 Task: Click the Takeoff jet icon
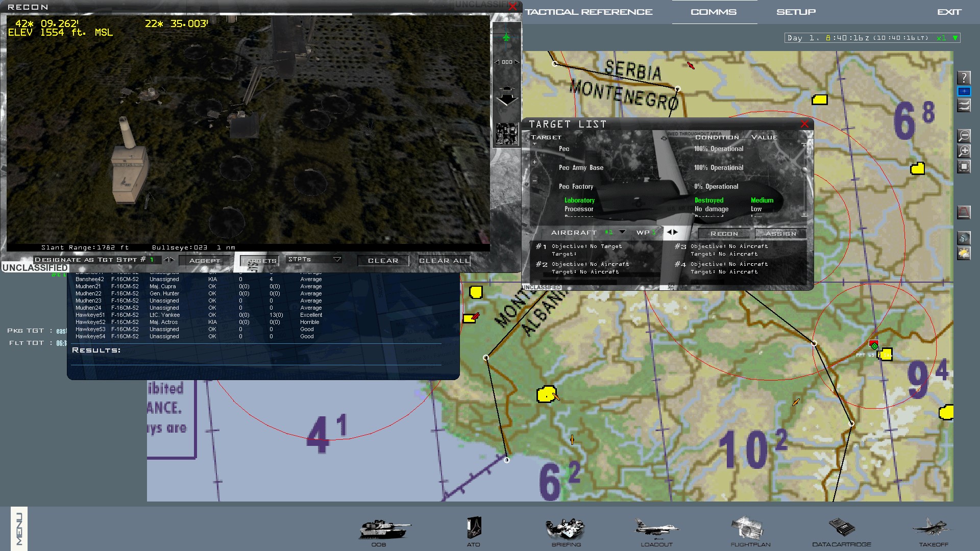933,531
